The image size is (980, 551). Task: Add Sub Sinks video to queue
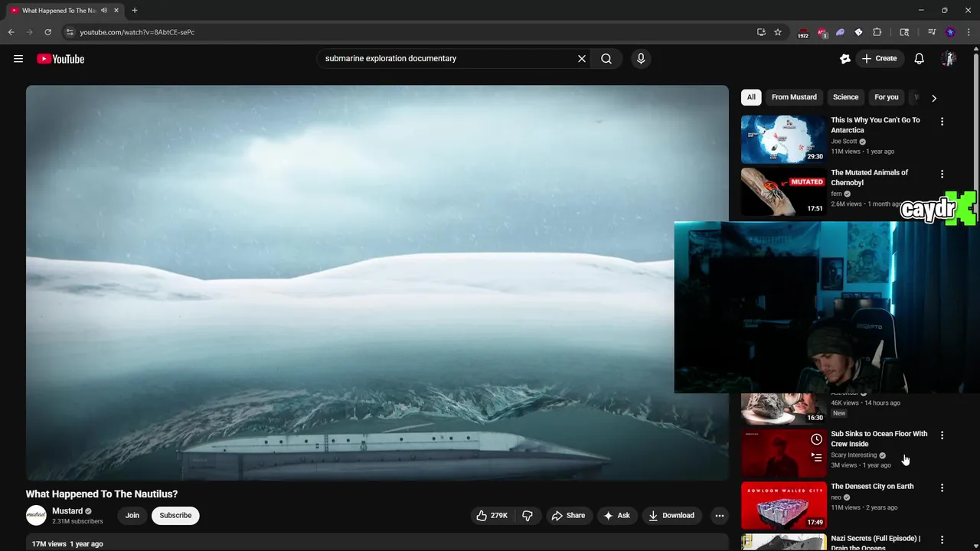point(817,458)
